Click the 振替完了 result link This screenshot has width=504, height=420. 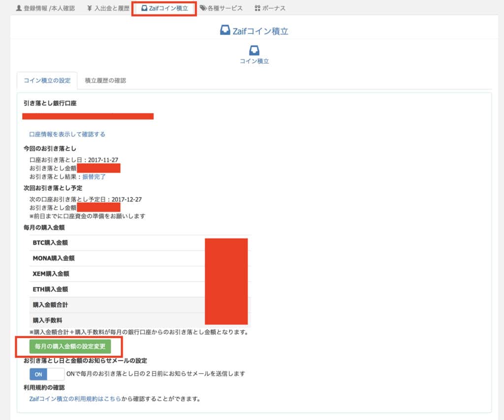pyautogui.click(x=94, y=177)
